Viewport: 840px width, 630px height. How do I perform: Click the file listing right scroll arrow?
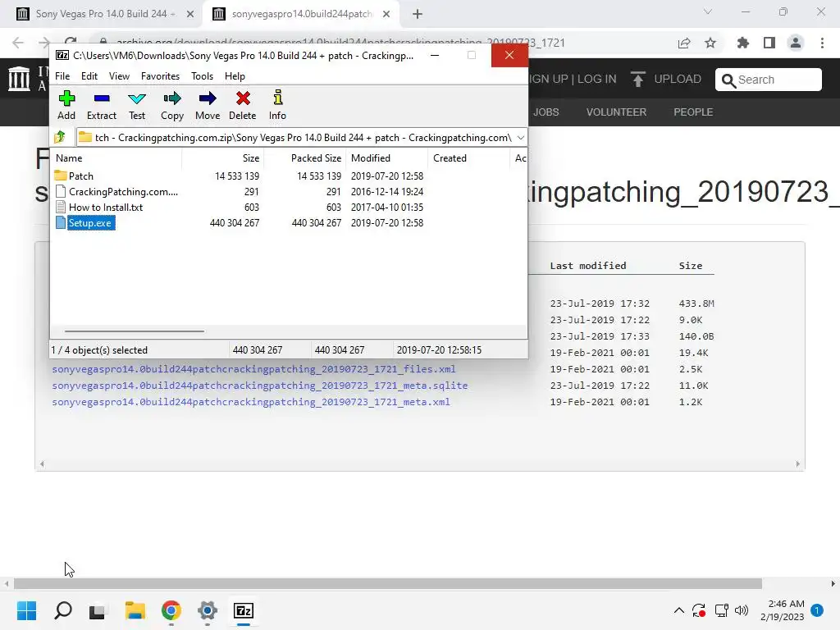[797, 464]
